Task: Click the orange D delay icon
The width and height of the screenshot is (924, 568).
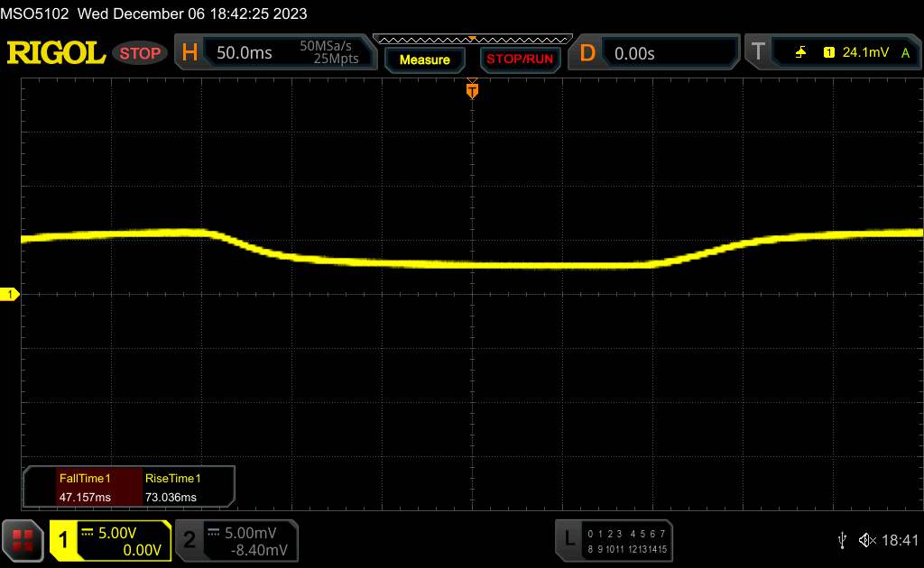Action: pos(587,53)
